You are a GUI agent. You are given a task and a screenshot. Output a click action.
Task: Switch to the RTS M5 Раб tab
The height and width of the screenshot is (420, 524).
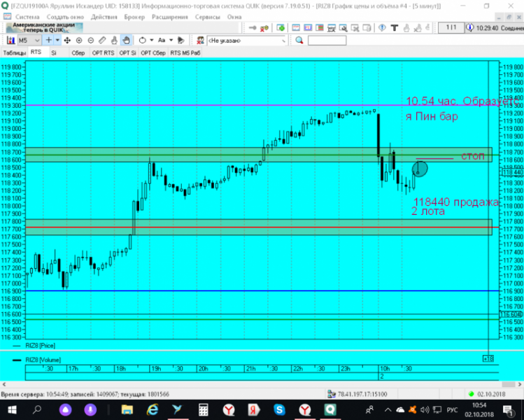pyautogui.click(x=185, y=52)
